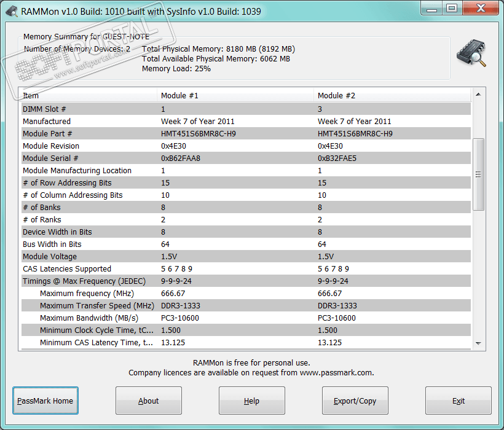Image resolution: width=504 pixels, height=430 pixels.
Task: Click Module #2 voltage 1.5V value
Action: pyautogui.click(x=326, y=257)
